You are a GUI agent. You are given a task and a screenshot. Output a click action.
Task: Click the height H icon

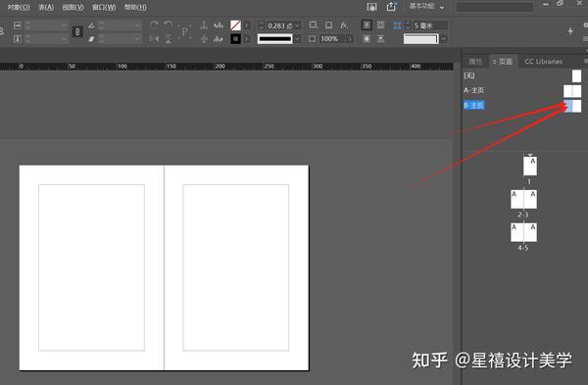(18, 38)
